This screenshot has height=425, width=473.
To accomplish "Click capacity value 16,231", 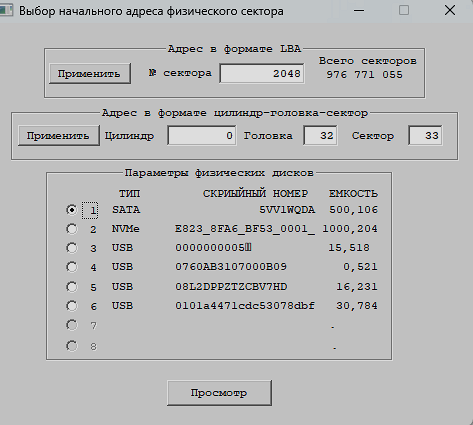I will pos(357,287).
